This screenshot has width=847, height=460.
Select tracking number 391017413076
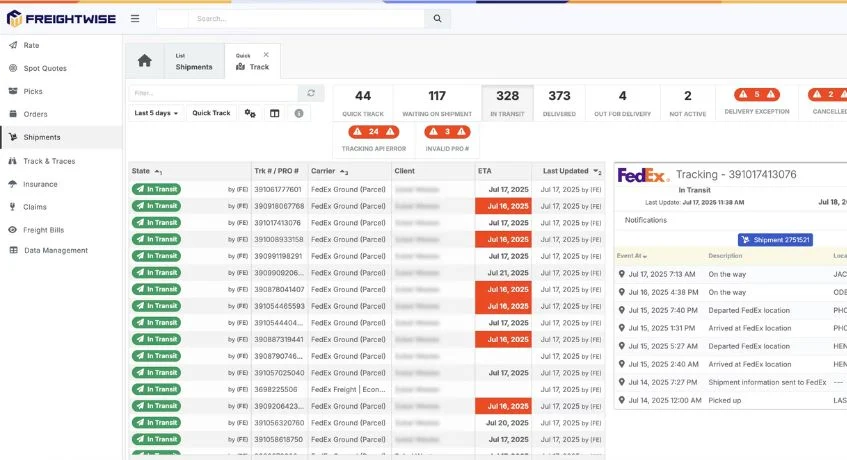pos(278,223)
